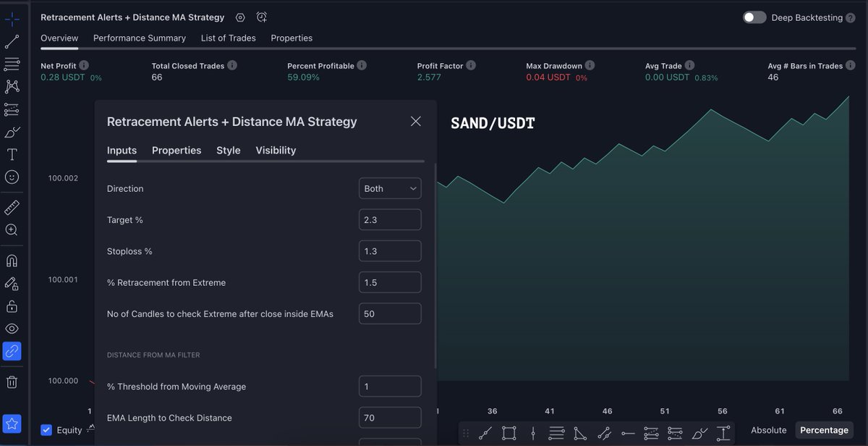Open the Zoom In tool

[12, 229]
